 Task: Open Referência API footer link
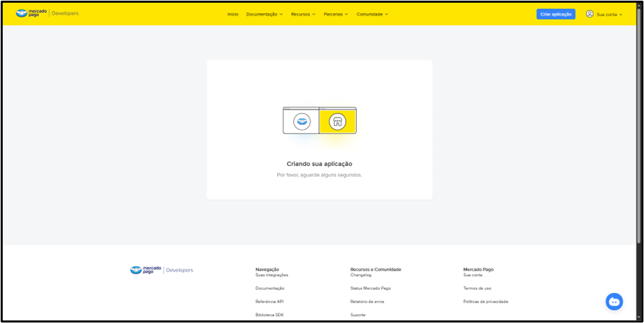(x=269, y=302)
